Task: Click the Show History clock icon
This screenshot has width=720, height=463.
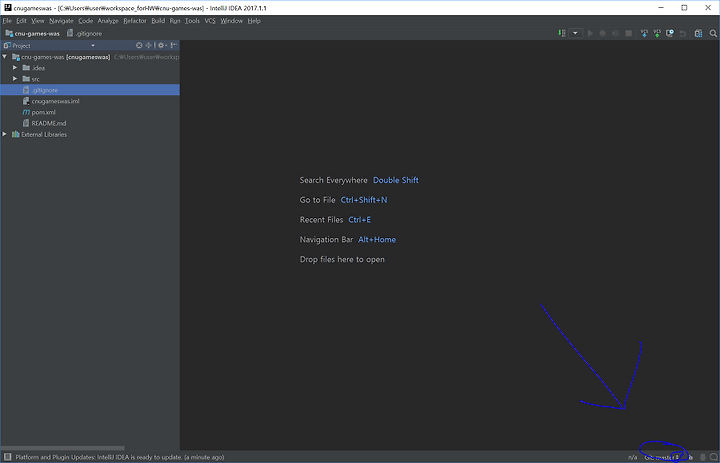Action: click(x=670, y=33)
